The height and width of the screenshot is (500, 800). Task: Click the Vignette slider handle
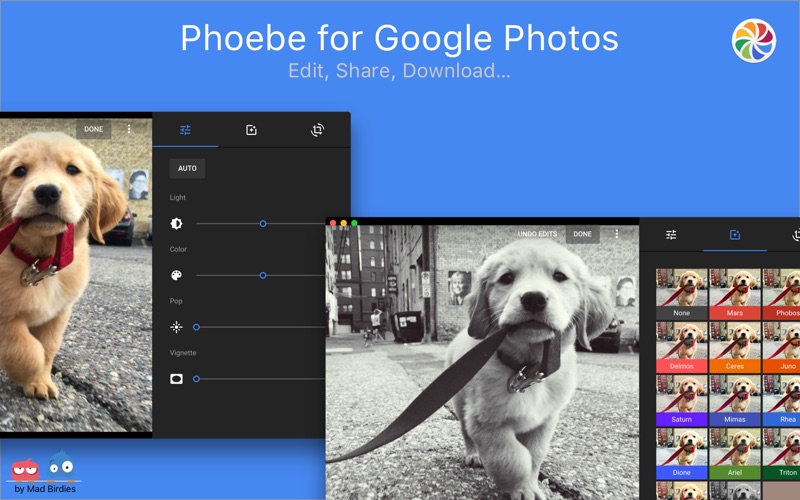click(x=196, y=379)
